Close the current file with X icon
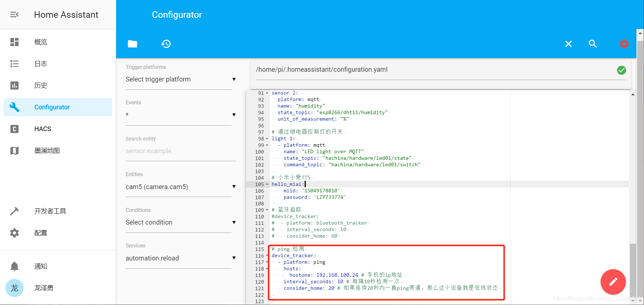The image size is (644, 305). (x=569, y=44)
